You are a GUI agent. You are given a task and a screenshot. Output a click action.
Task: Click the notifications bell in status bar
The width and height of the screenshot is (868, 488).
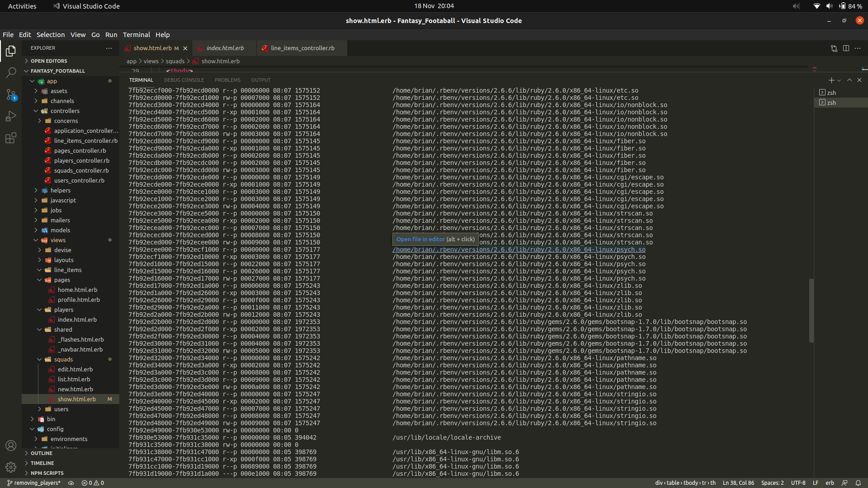[858, 483]
